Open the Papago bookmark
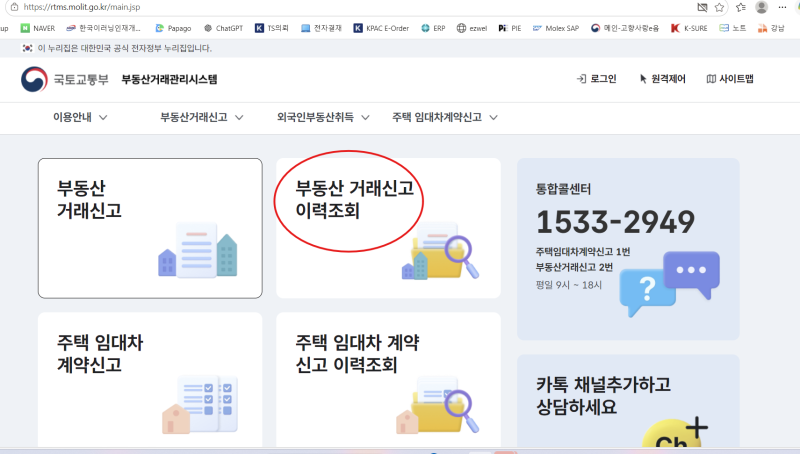The image size is (800, 454). click(x=173, y=28)
